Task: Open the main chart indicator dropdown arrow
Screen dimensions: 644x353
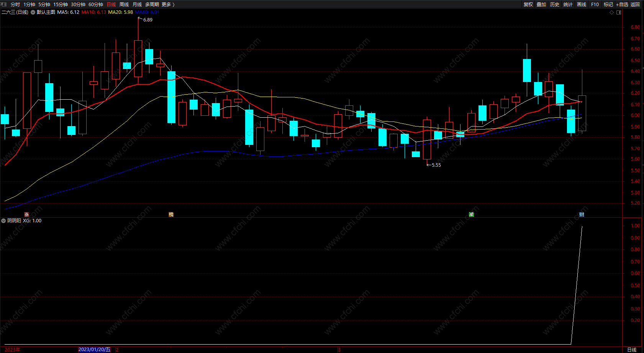Action: click(x=33, y=12)
